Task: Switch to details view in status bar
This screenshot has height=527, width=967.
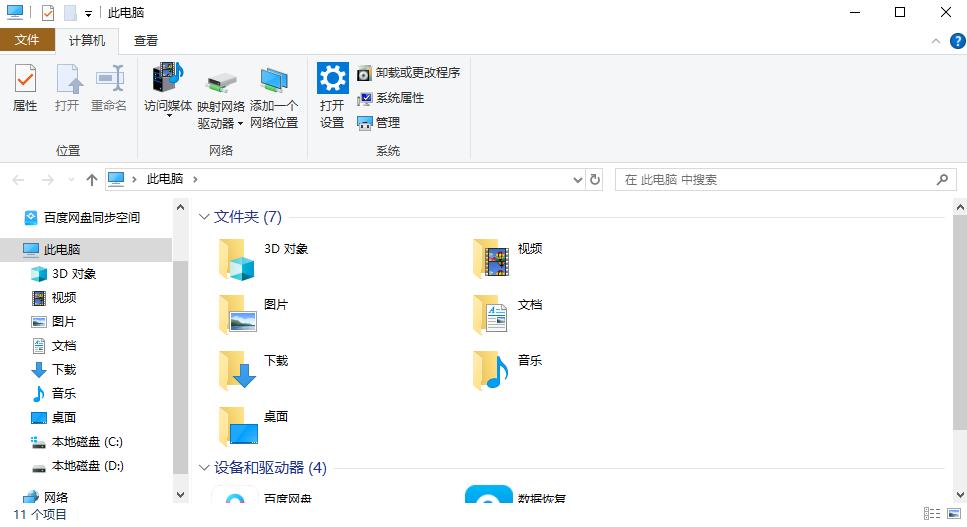Action: [x=932, y=513]
